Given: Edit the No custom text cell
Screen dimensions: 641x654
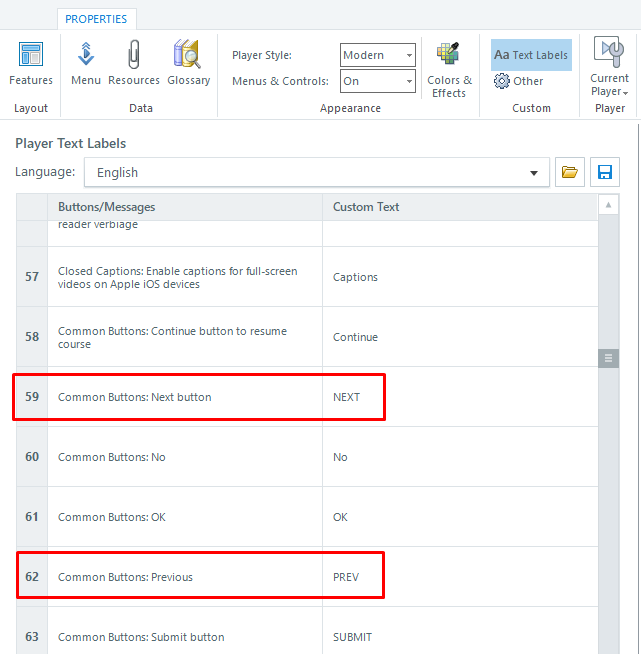Looking at the screenshot, I should coord(460,457).
